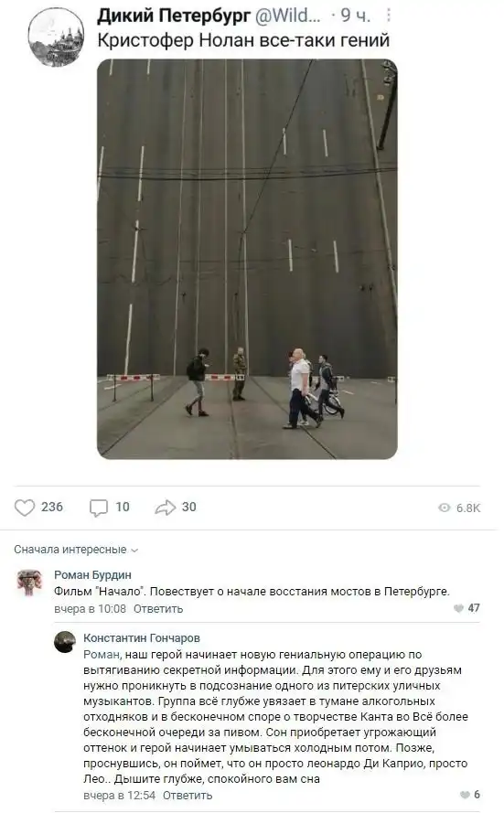
Task: Like the post with heart icon
Action: [24, 507]
